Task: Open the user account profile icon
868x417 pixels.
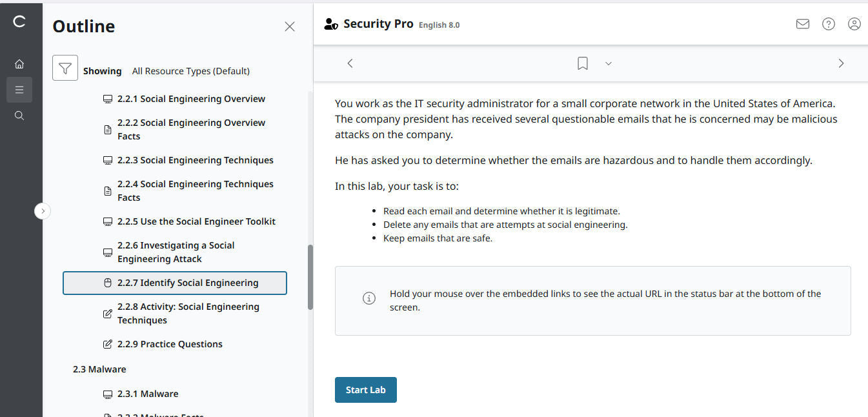Action: click(854, 23)
